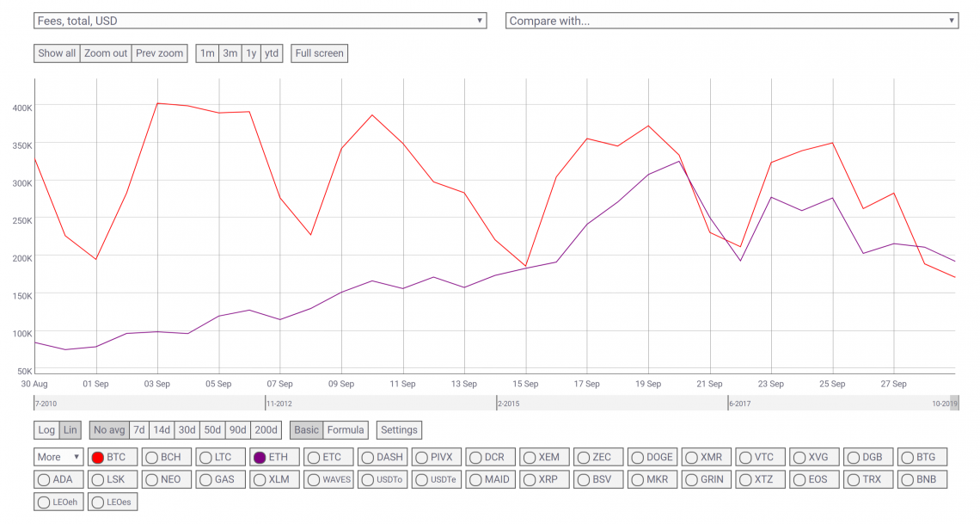
Task: Set the time range to 1m
Action: tap(207, 53)
